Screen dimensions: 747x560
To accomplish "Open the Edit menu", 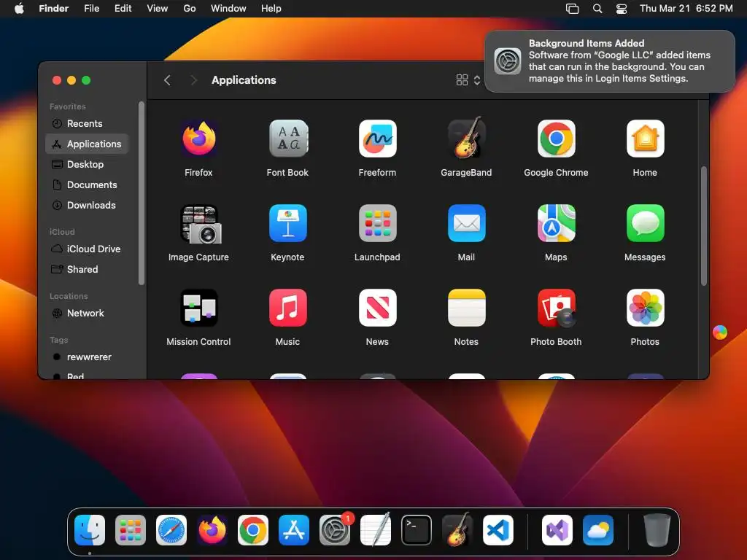I will [x=123, y=9].
